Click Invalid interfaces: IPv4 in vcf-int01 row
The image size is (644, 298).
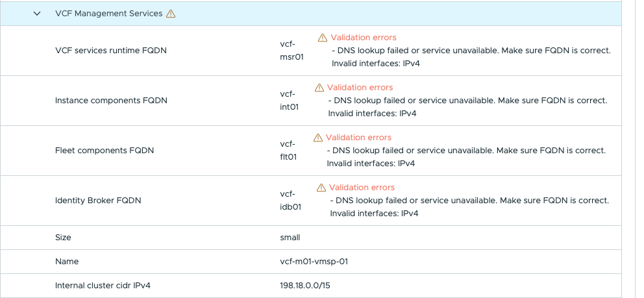click(x=372, y=114)
